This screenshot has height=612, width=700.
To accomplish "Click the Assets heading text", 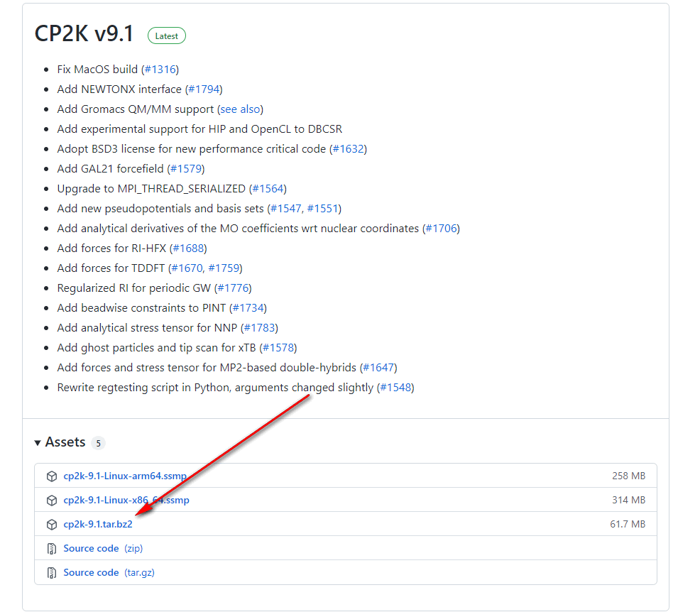I will [x=65, y=442].
